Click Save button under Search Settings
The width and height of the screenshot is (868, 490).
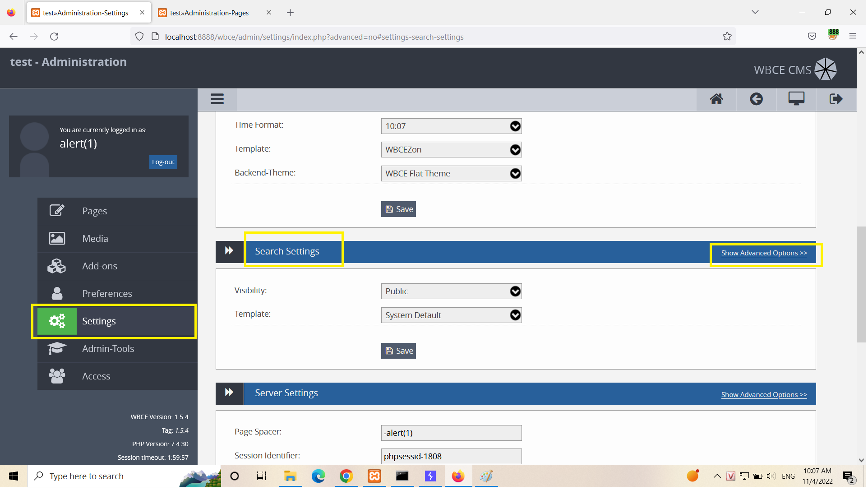pyautogui.click(x=399, y=351)
